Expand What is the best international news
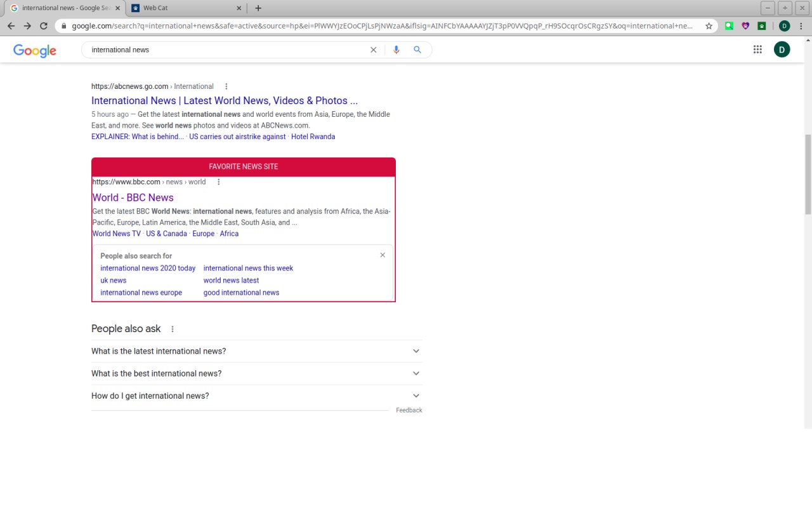Image resolution: width=812 pixels, height=508 pixels. 256,373
